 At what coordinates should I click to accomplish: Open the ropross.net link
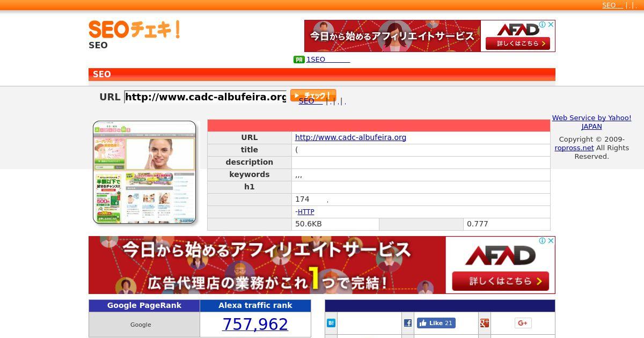(x=574, y=148)
